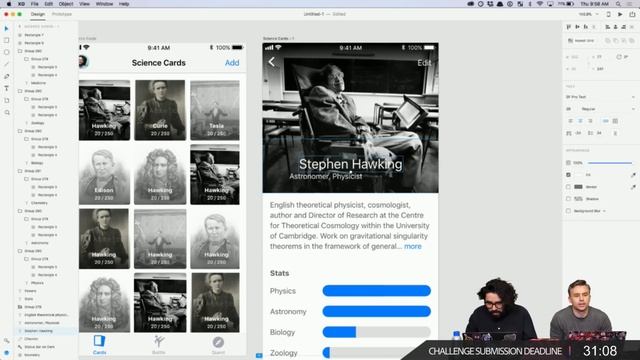Enable the Border checkbox
Image resolution: width=640 pixels, height=360 pixels.
click(x=568, y=187)
